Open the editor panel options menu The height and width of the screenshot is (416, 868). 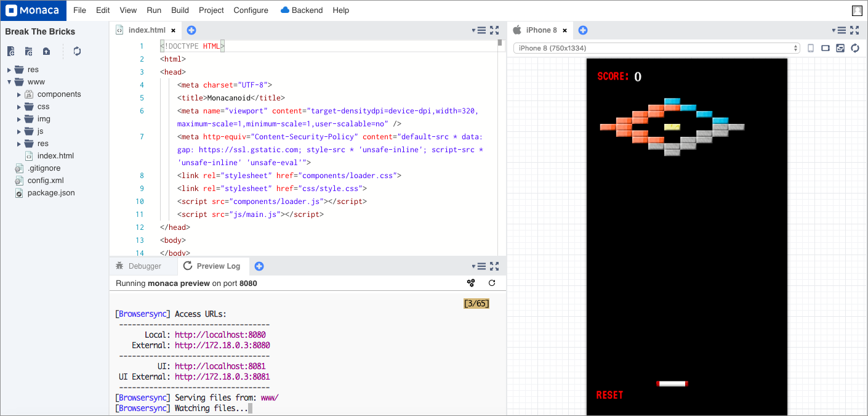pos(478,30)
